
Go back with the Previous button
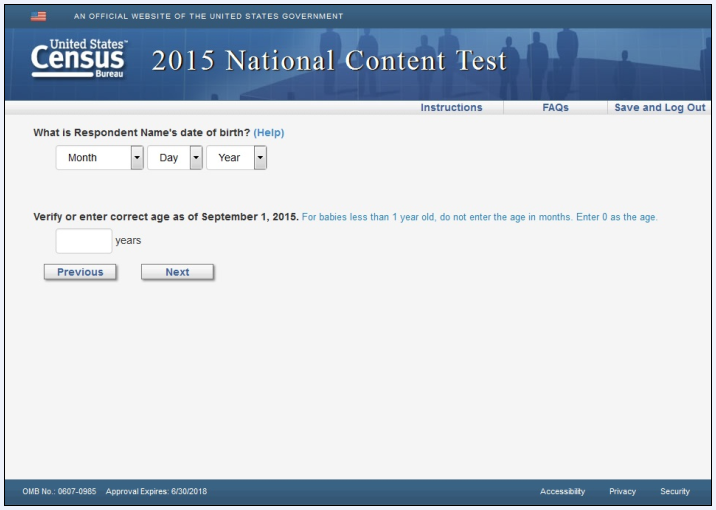point(80,272)
